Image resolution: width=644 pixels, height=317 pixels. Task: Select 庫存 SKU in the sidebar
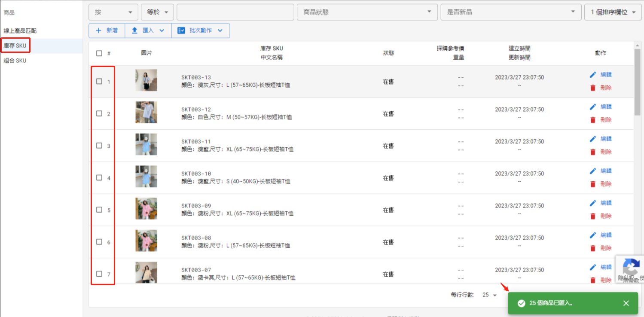[x=15, y=46]
